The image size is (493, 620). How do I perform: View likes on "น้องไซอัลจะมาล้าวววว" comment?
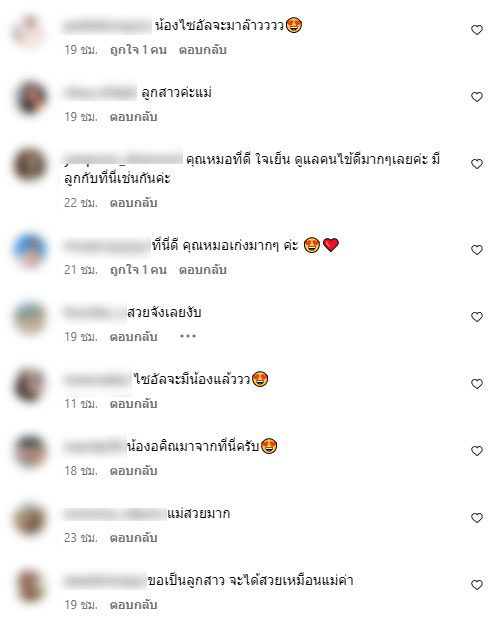coord(138,50)
